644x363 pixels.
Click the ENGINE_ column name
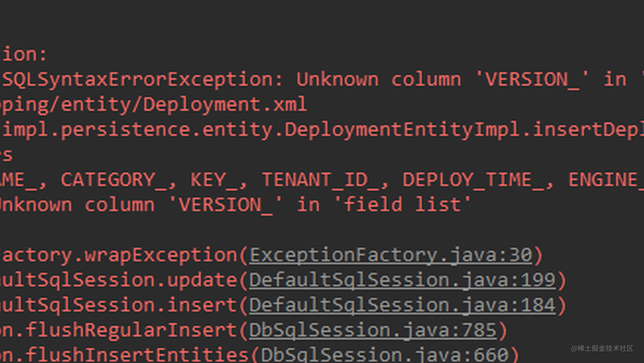[x=606, y=180]
